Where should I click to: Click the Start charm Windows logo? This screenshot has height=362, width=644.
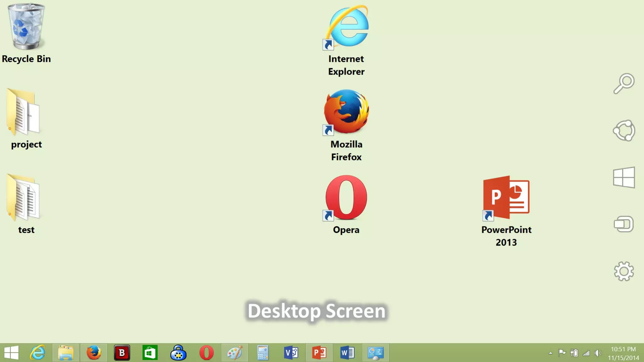(x=624, y=178)
